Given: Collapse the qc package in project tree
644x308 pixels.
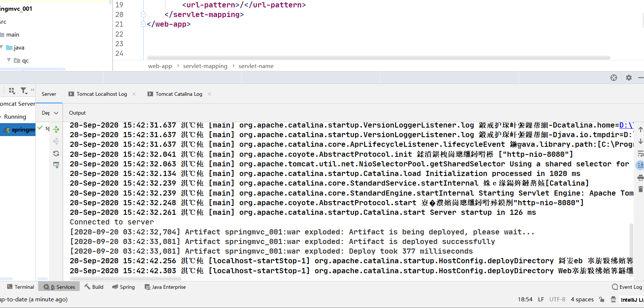Looking at the screenshot, I should (x=8, y=60).
